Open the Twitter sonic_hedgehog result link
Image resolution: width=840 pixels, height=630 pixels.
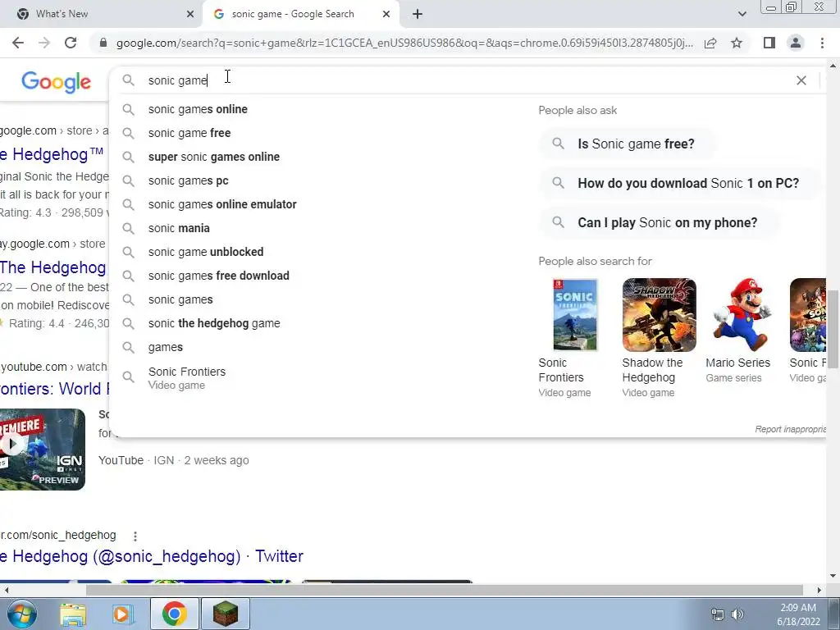[152, 556]
